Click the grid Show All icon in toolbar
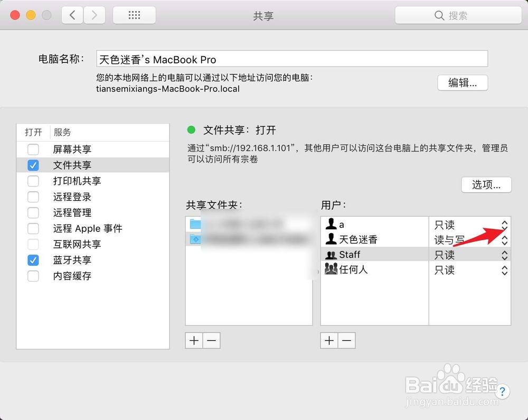Image resolution: width=528 pixels, height=420 pixels. pyautogui.click(x=134, y=15)
